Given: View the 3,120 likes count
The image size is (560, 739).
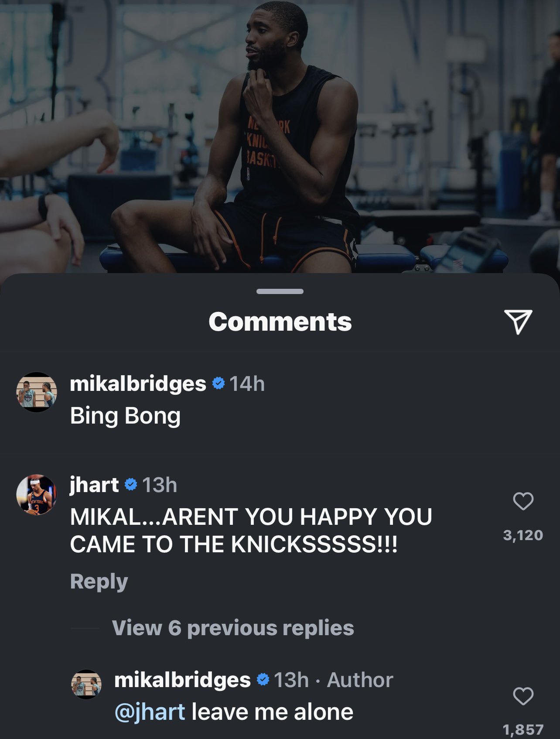Looking at the screenshot, I should click(x=523, y=535).
